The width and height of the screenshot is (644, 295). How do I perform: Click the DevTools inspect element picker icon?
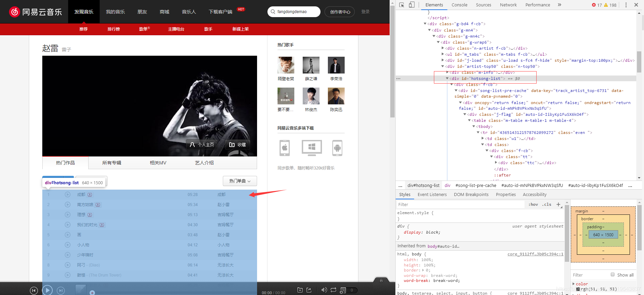[402, 5]
